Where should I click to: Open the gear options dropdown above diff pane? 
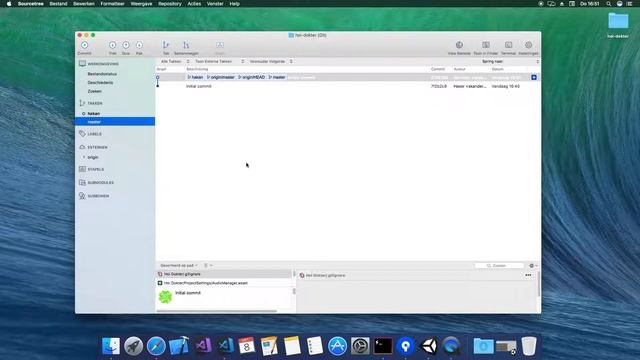point(533,265)
